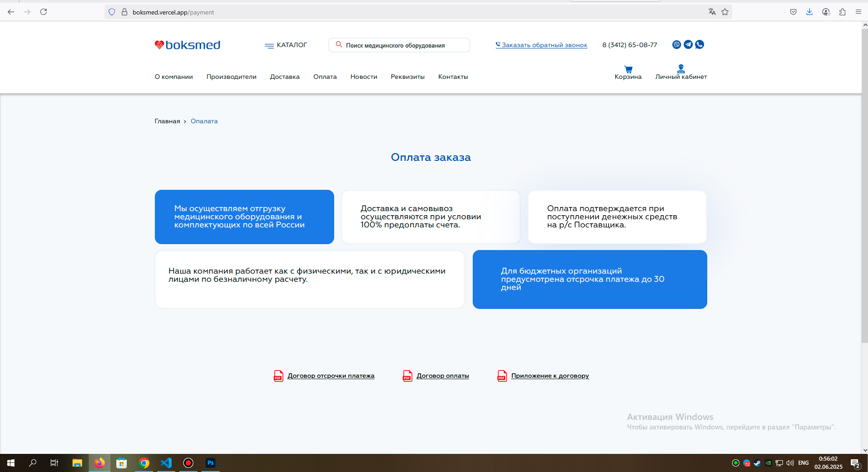Open Chrome from taskbar
Viewport: 868px width, 472px height.
[x=144, y=463]
